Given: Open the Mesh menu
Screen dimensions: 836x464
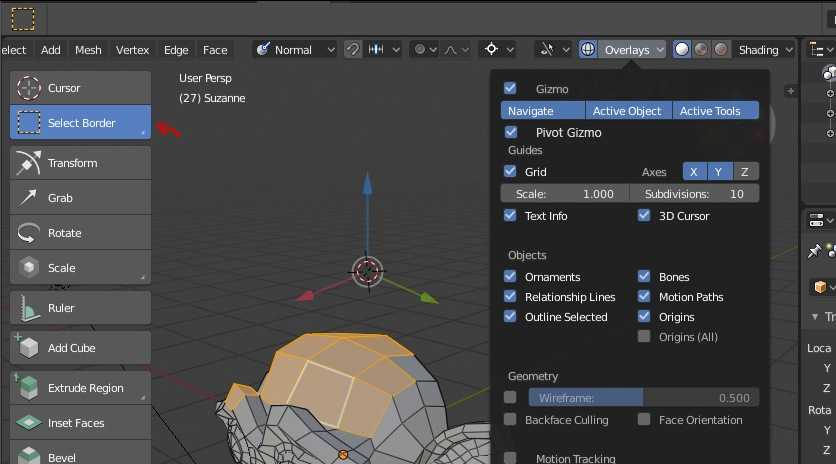Looking at the screenshot, I should [88, 50].
